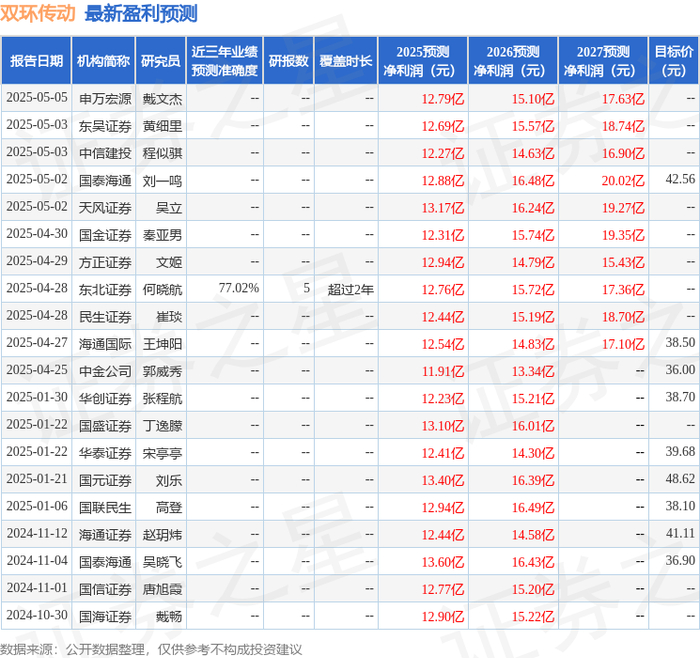Select the 国元证券 institution cell
700x658 pixels.
click(x=105, y=481)
